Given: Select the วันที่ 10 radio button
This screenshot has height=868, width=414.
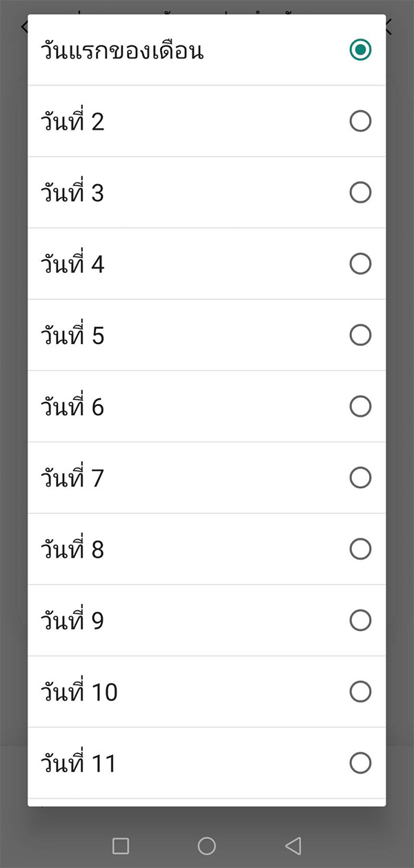Looking at the screenshot, I should point(359,692).
